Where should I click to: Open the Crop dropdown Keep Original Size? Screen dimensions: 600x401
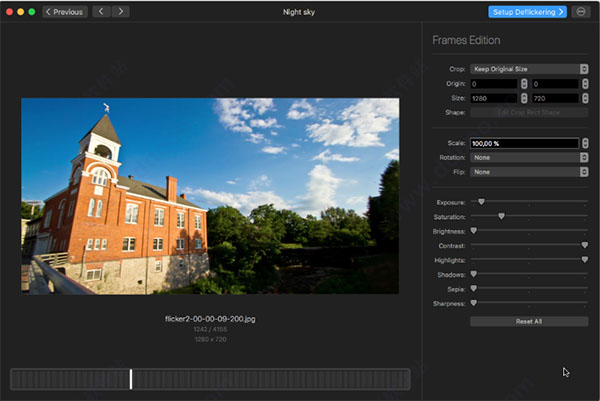529,69
